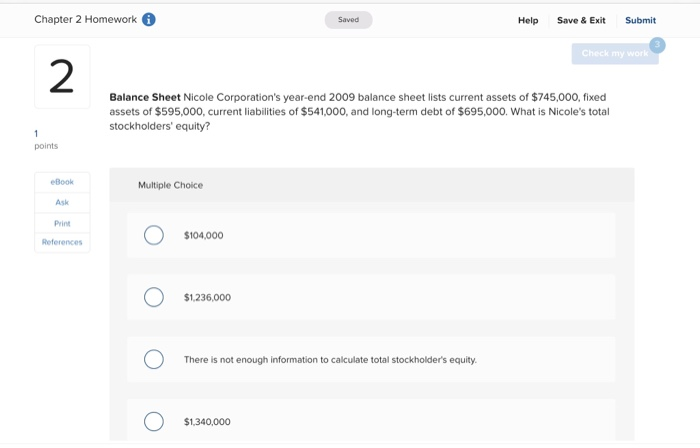Screen dimensions: 700x448
Task: Submit the homework assignment
Action: pyautogui.click(x=640, y=20)
